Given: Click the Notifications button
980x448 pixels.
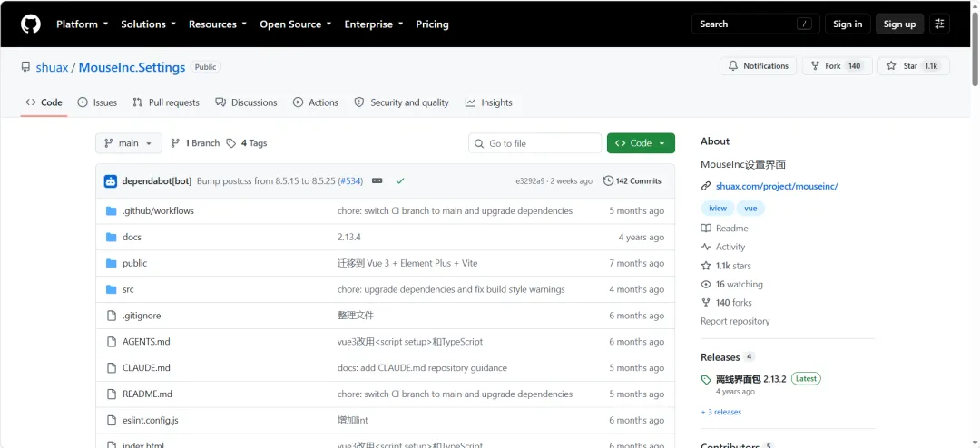Looking at the screenshot, I should pos(758,66).
